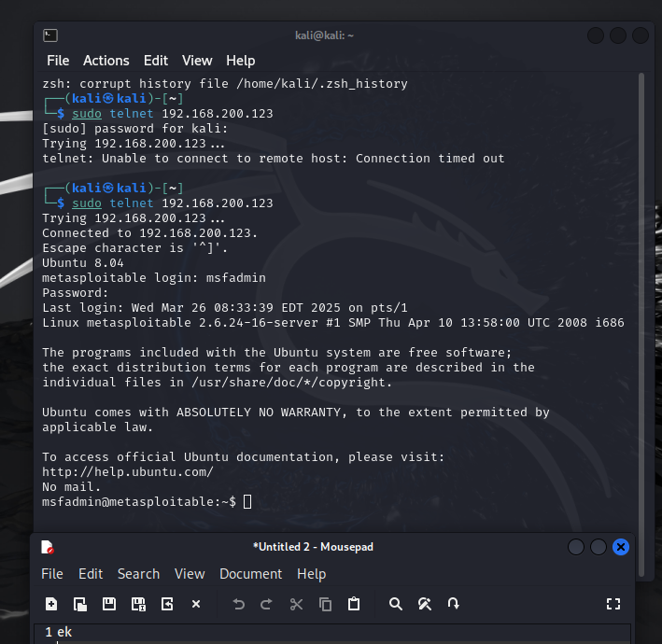
Task: Open the terminal Actions menu
Action: tap(106, 61)
